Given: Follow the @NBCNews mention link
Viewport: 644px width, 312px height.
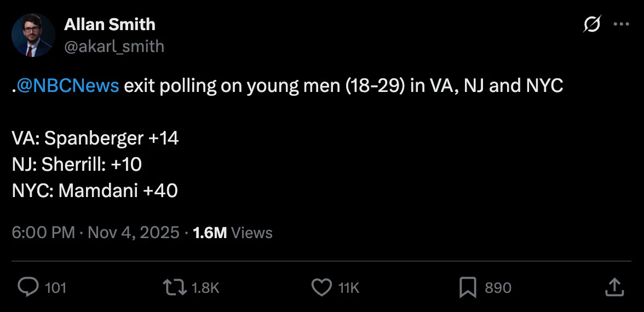Looking at the screenshot, I should tap(68, 86).
